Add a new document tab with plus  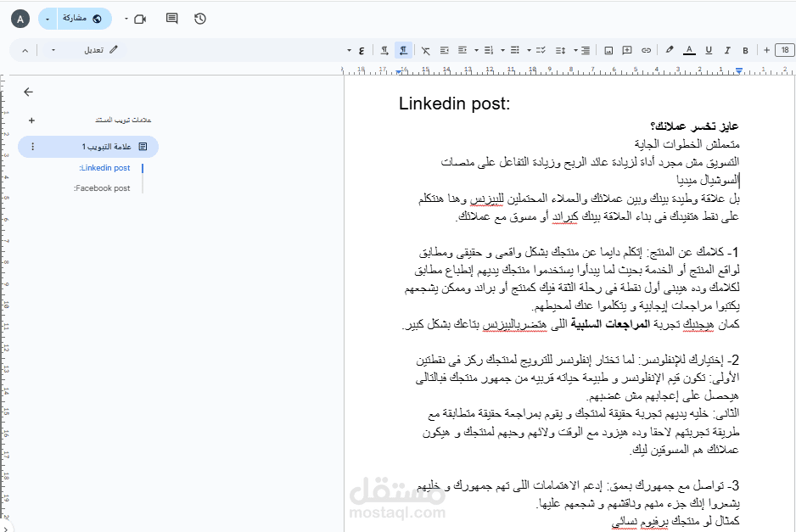pyautogui.click(x=31, y=120)
